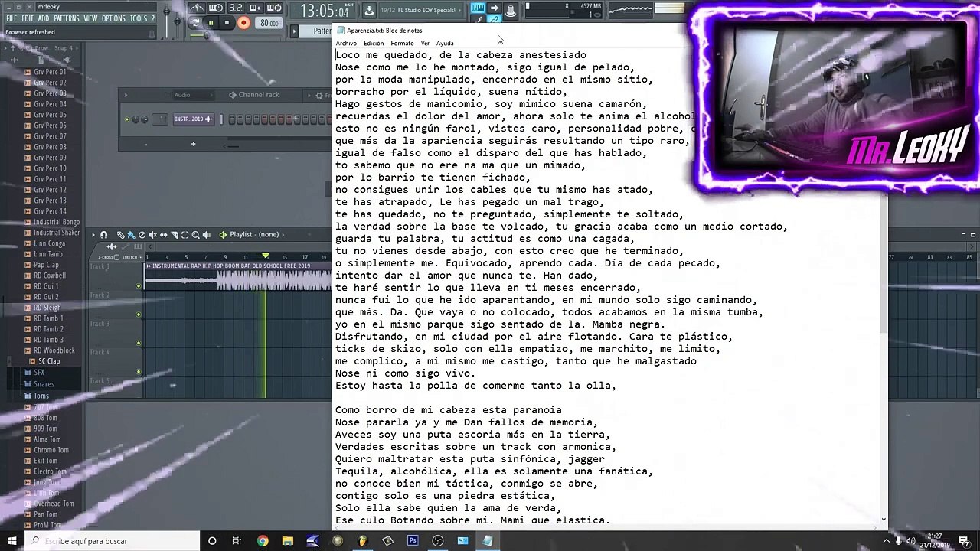980x551 pixels.
Task: Select the playlist Select tool
Action: 185,235
